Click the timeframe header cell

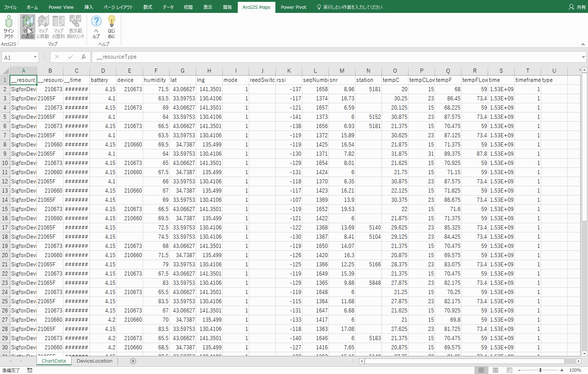click(528, 80)
